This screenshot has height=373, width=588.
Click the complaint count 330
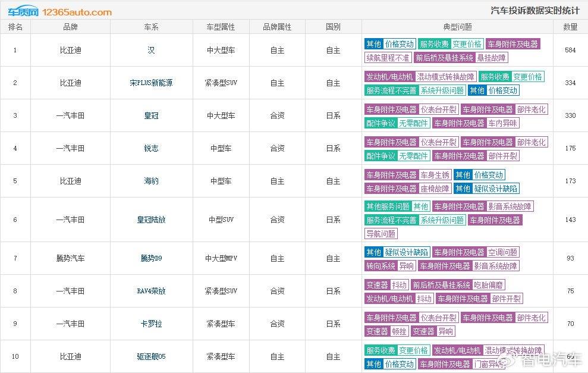tap(570, 115)
